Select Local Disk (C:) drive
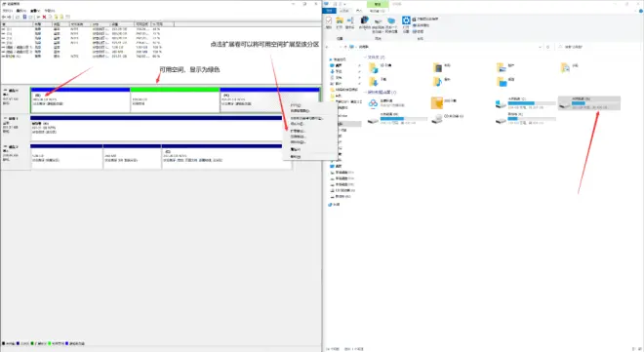The width and height of the screenshot is (644, 352). click(526, 103)
